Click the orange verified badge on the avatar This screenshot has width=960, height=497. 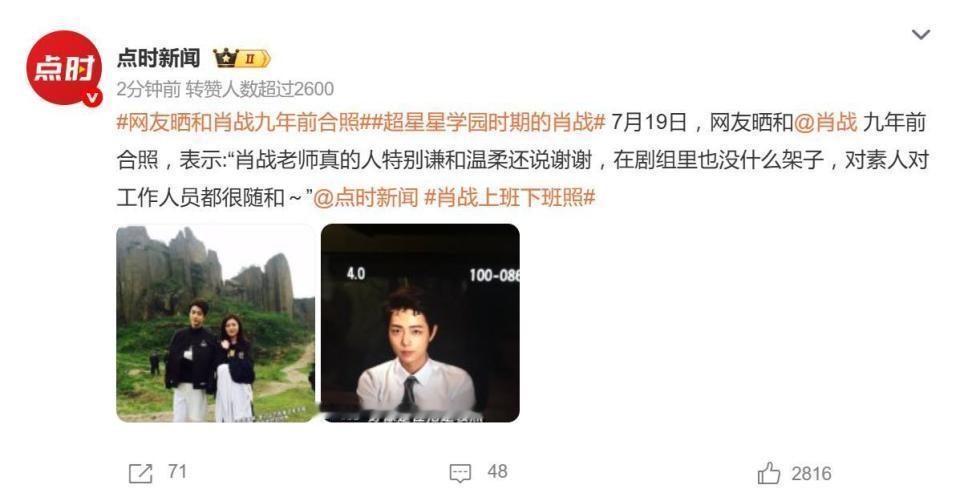point(92,97)
